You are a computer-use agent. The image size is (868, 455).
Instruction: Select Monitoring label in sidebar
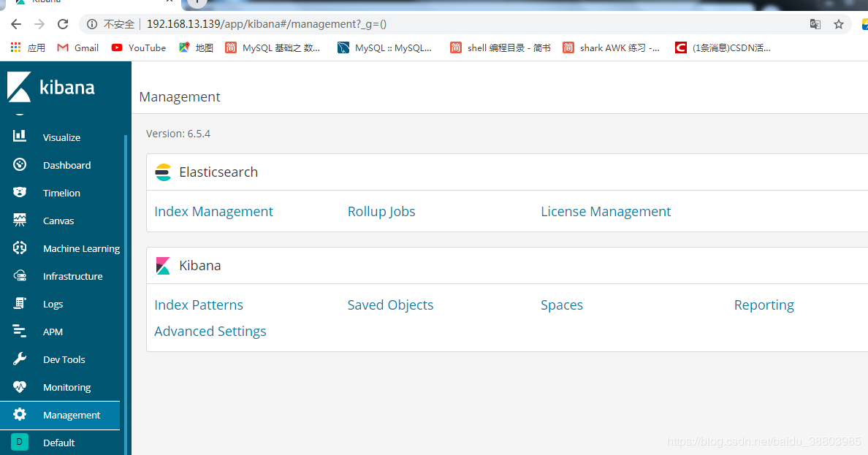coord(67,388)
